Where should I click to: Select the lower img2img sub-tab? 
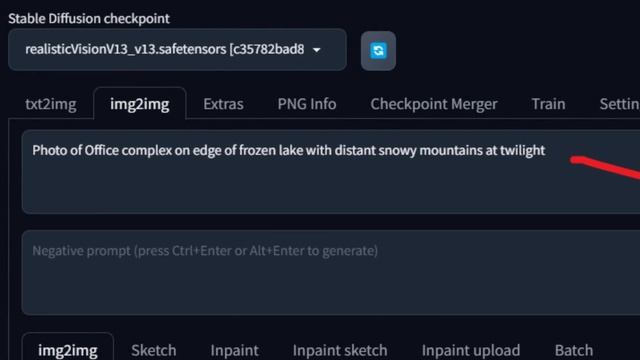[x=68, y=350]
